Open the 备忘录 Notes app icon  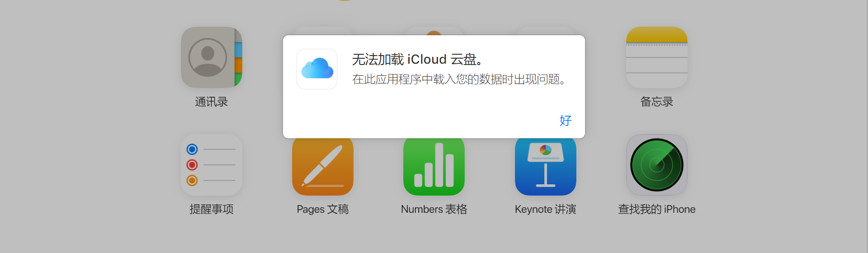pyautogui.click(x=657, y=57)
